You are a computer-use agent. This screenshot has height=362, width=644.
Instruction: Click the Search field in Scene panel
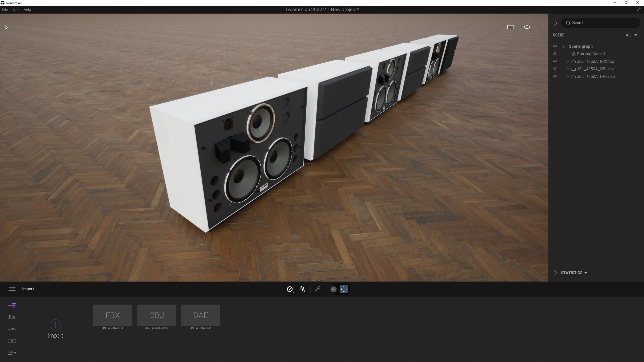(x=600, y=23)
